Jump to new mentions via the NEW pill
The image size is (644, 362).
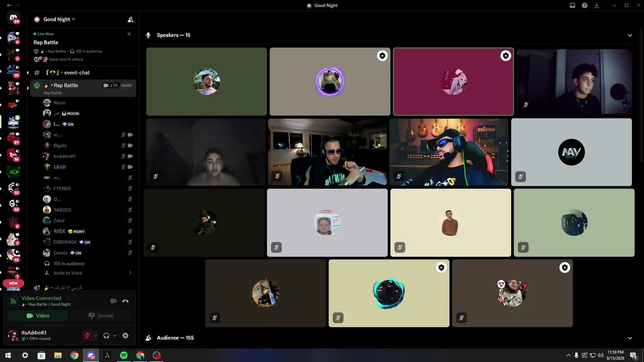click(13, 283)
